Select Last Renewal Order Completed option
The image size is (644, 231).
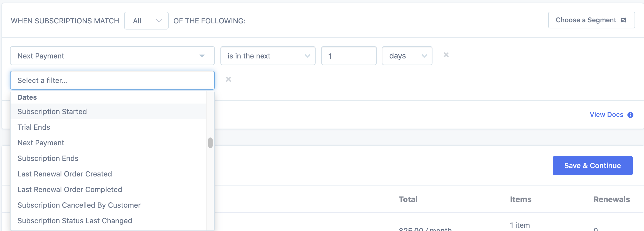click(70, 190)
